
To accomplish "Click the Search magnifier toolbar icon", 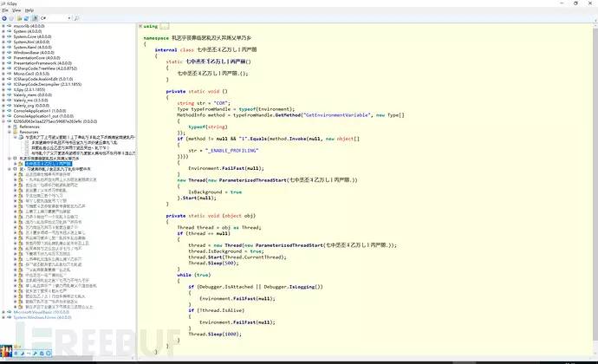I will point(76,18).
